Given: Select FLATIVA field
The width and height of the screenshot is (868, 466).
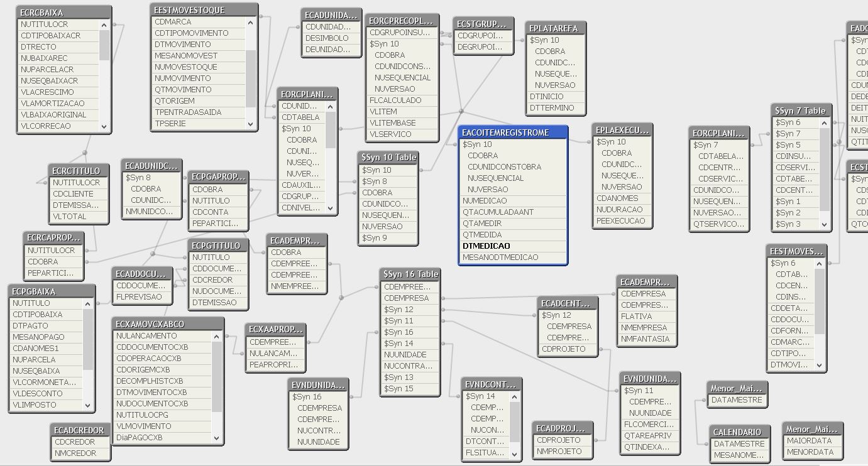Looking at the screenshot, I should pyautogui.click(x=647, y=317).
